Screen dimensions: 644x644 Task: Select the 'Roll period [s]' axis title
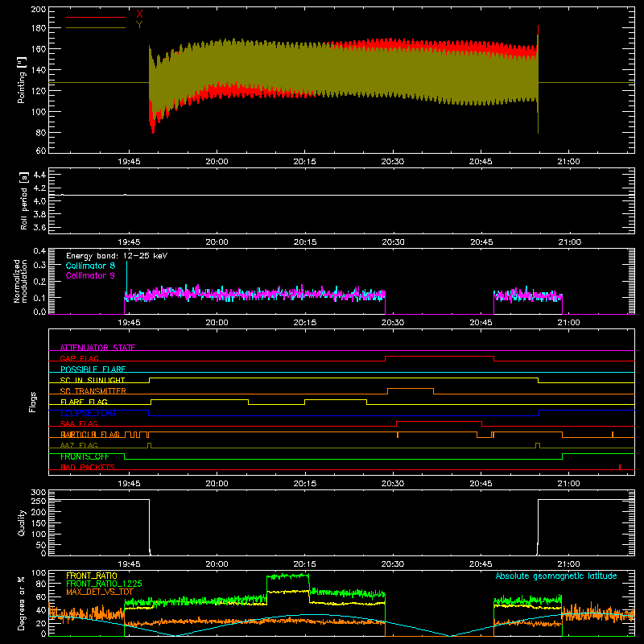point(23,200)
